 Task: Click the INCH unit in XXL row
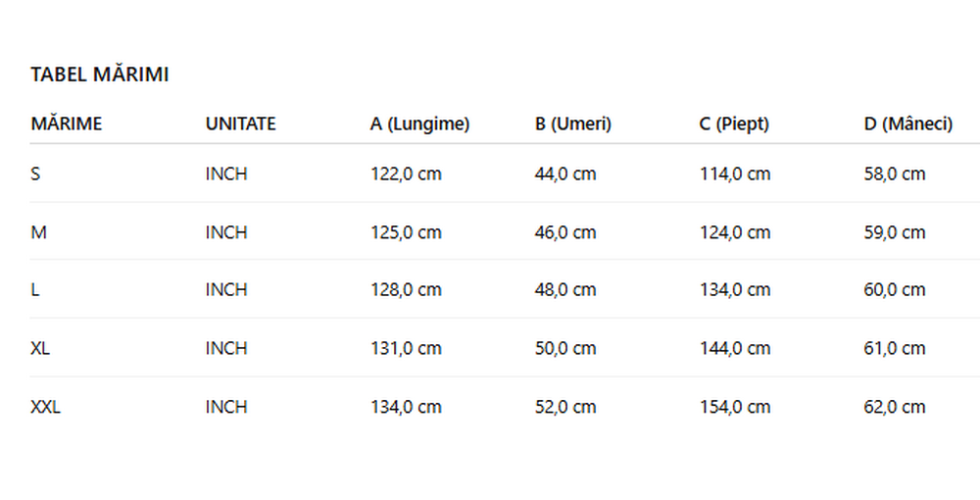click(x=226, y=407)
